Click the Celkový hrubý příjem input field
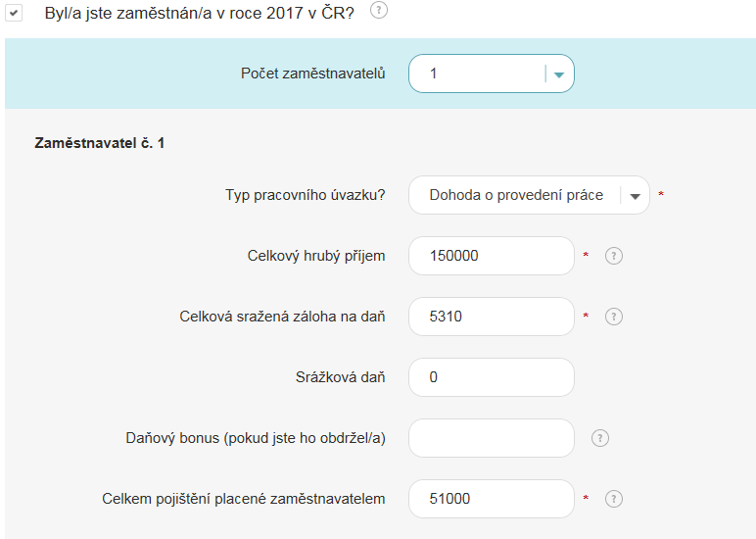 tap(491, 256)
